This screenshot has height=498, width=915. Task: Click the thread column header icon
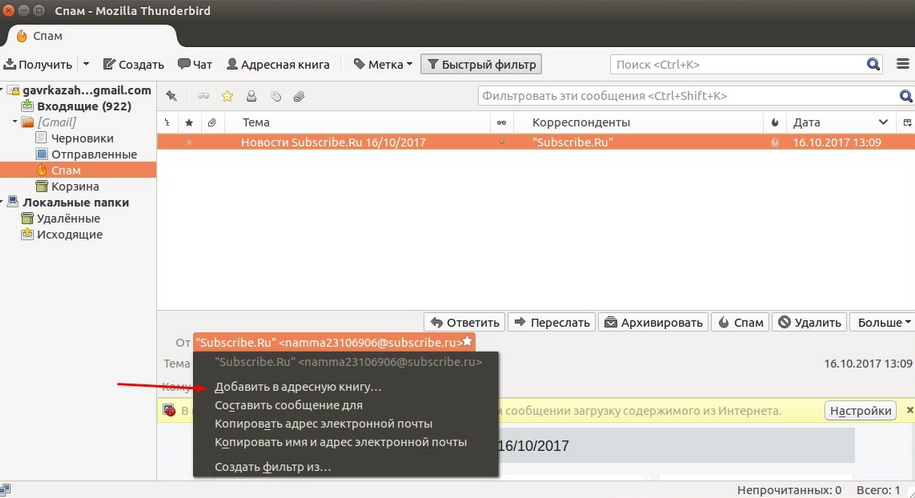tap(167, 123)
